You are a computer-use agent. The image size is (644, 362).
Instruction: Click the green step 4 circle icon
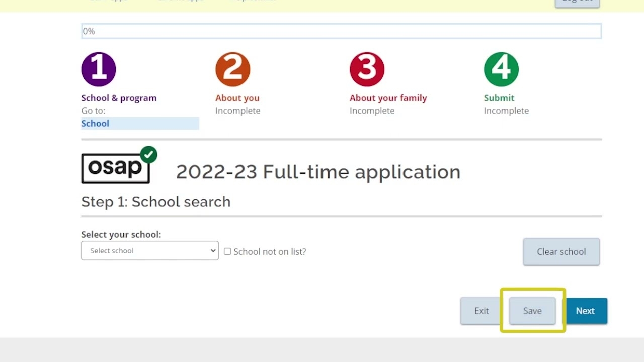[x=501, y=69]
